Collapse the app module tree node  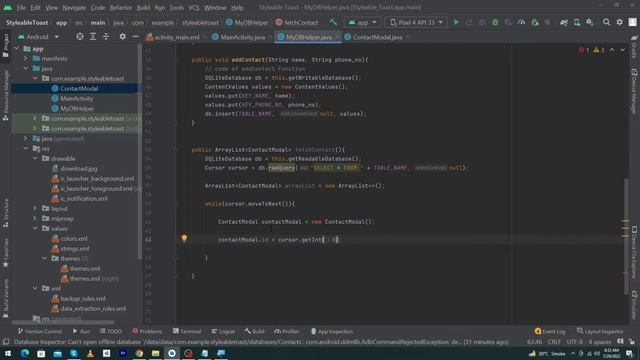[17, 49]
